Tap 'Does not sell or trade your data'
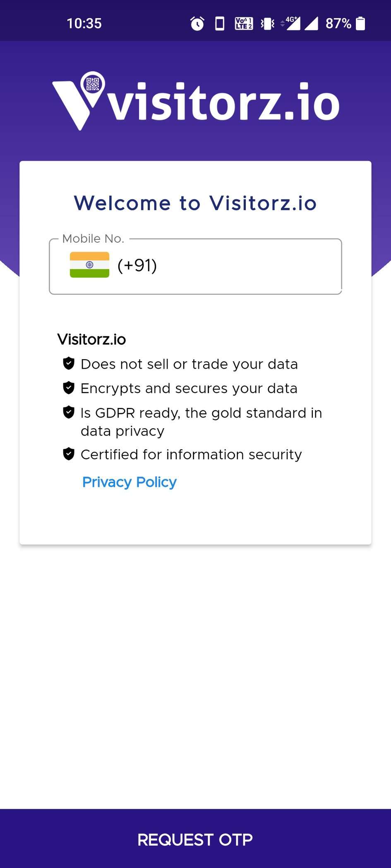This screenshot has width=391, height=868. pos(189,364)
